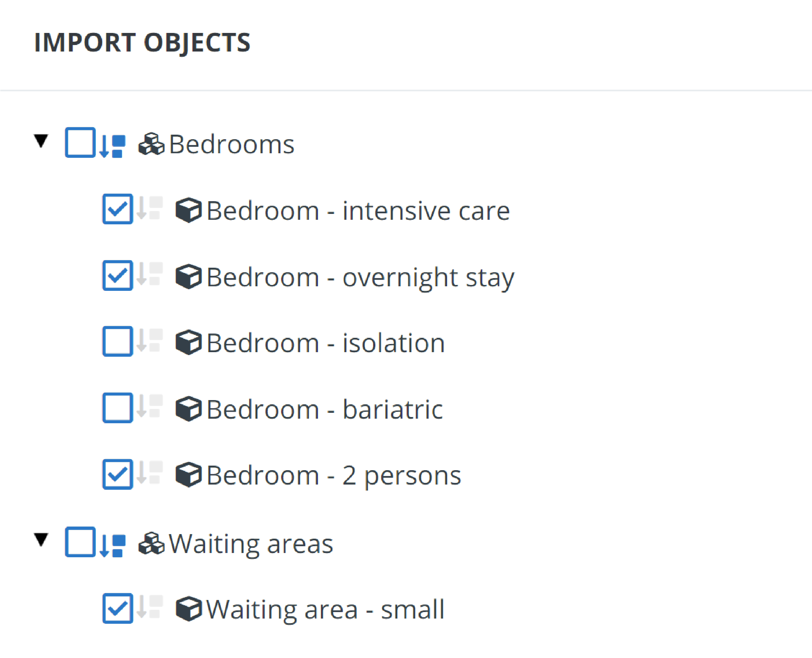Screen dimensions: 812x658
Task: Check the Bedrooms group checkbox
Action: (80, 142)
